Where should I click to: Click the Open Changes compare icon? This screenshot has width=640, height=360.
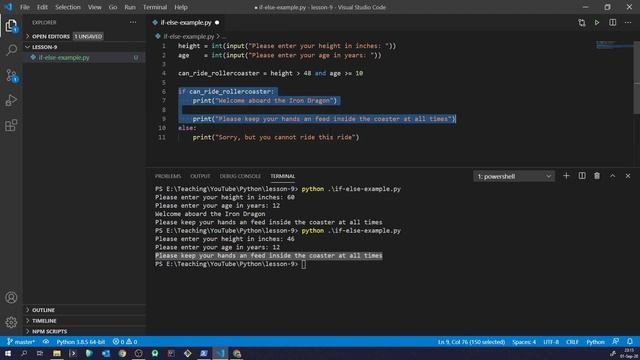coord(582,23)
